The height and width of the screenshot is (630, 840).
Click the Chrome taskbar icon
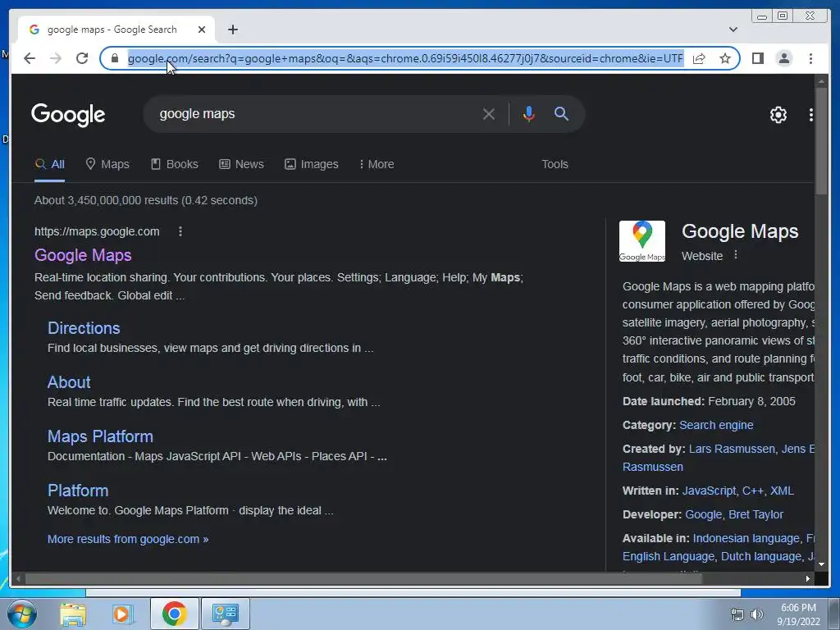point(174,614)
